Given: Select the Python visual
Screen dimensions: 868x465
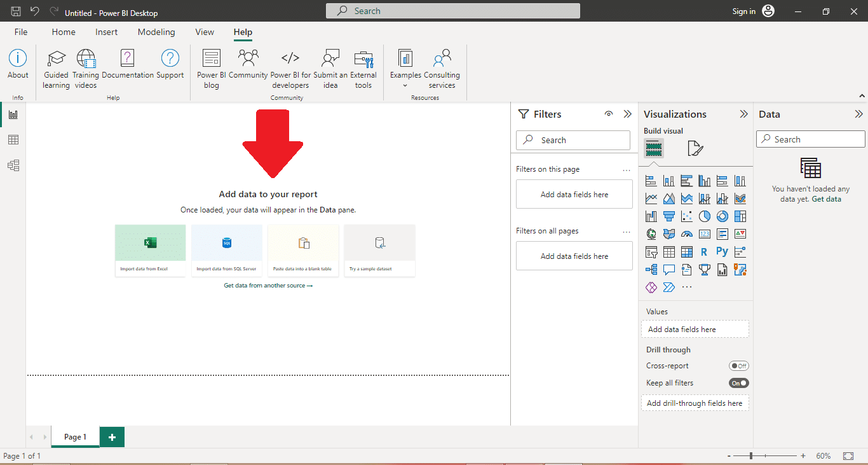Looking at the screenshot, I should click(x=722, y=252).
